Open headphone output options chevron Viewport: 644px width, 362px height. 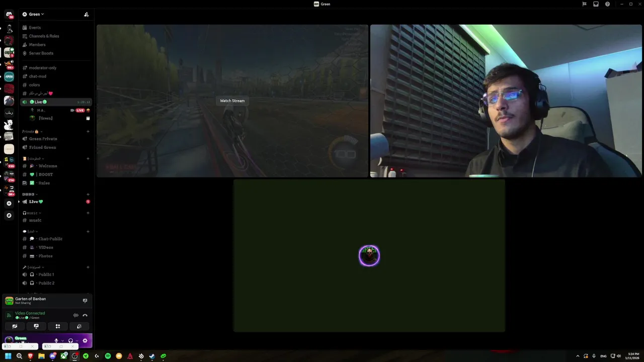[x=76, y=341]
